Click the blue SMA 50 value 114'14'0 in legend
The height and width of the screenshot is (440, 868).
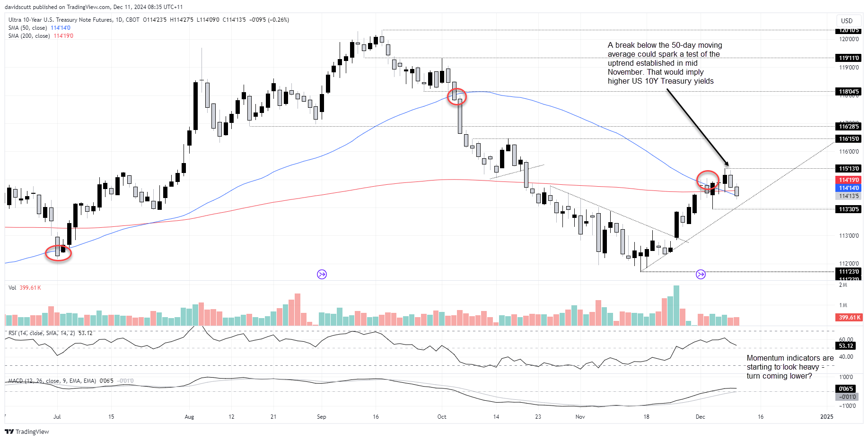click(x=61, y=28)
